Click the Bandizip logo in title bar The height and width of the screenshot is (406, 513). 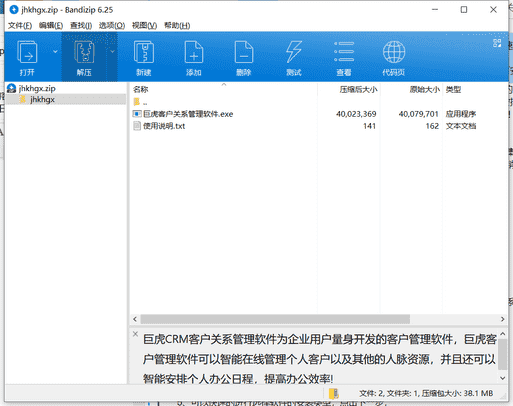pyautogui.click(x=14, y=10)
